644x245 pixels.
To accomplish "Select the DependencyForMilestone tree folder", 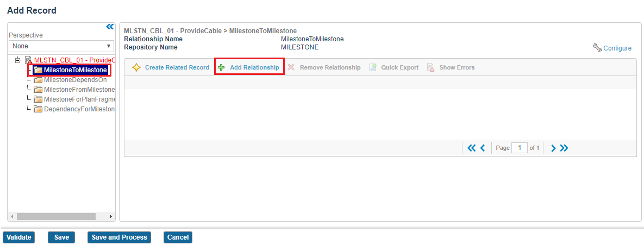I will pyautogui.click(x=79, y=109).
